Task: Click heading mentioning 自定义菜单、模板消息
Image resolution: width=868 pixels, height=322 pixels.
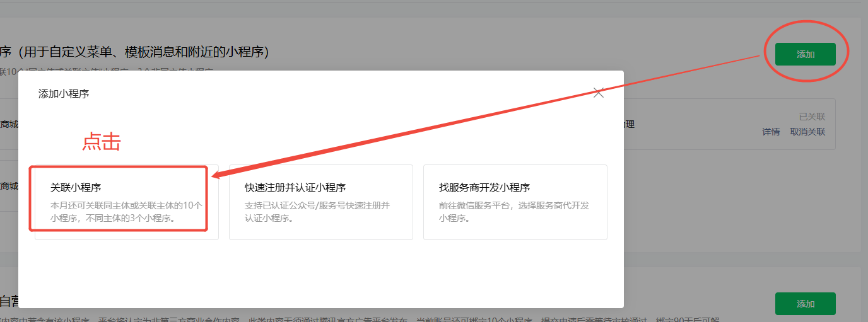Action: (135, 52)
